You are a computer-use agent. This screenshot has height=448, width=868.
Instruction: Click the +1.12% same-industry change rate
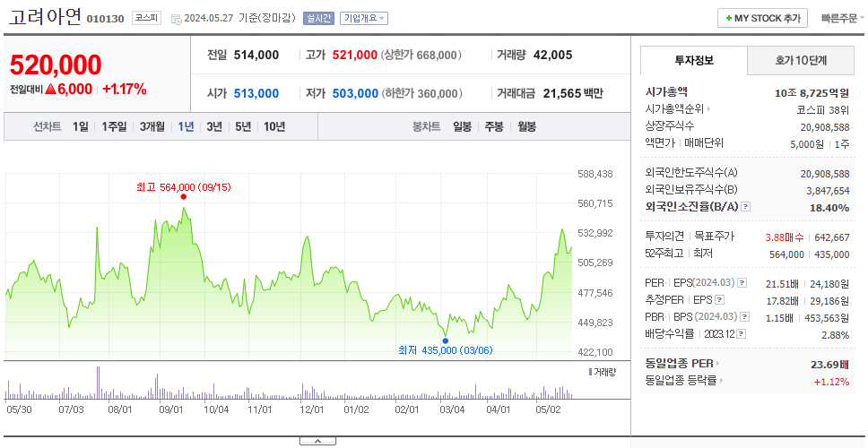831,381
